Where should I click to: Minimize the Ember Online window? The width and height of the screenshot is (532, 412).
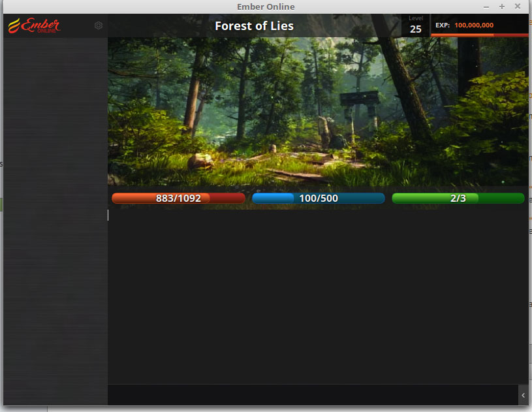pos(486,7)
